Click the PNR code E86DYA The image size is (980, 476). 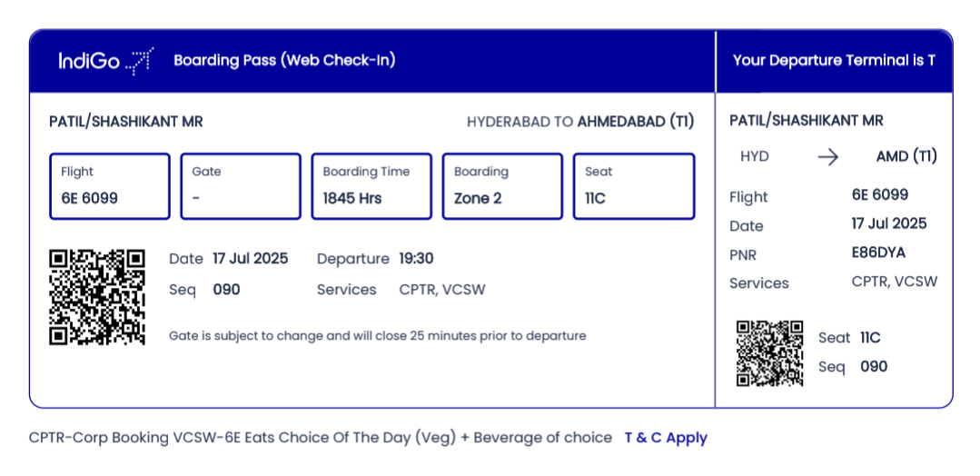click(878, 253)
